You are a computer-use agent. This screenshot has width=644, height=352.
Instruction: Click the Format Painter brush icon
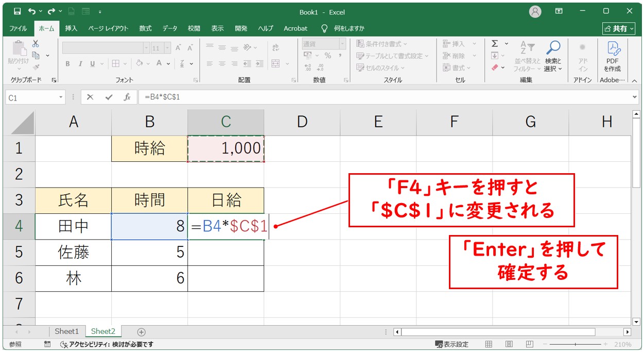coord(36,67)
